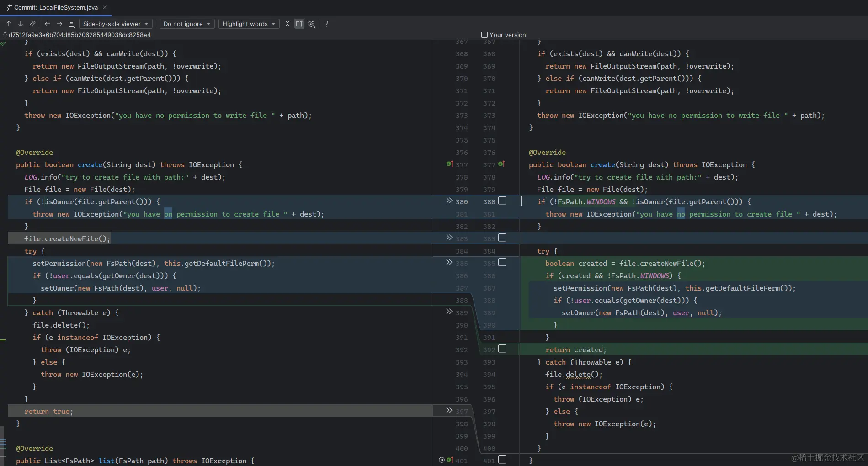The width and height of the screenshot is (868, 466).
Task: Click commit hash d7512fa9e3e6b704d85b...
Action: [x=80, y=35]
